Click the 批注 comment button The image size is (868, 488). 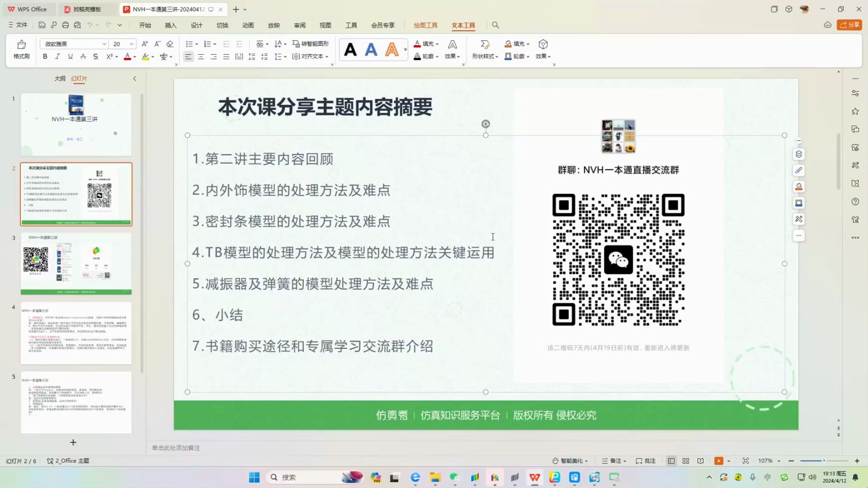(x=646, y=461)
